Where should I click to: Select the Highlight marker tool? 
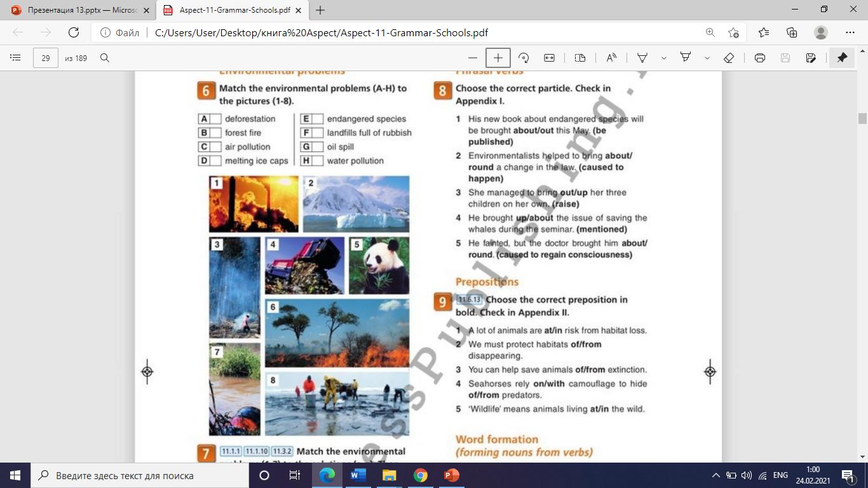pyautogui.click(x=686, y=58)
